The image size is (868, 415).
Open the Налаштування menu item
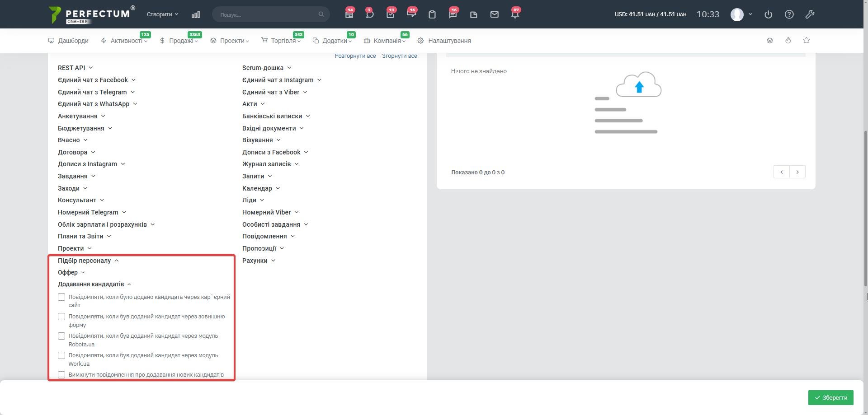(x=444, y=41)
